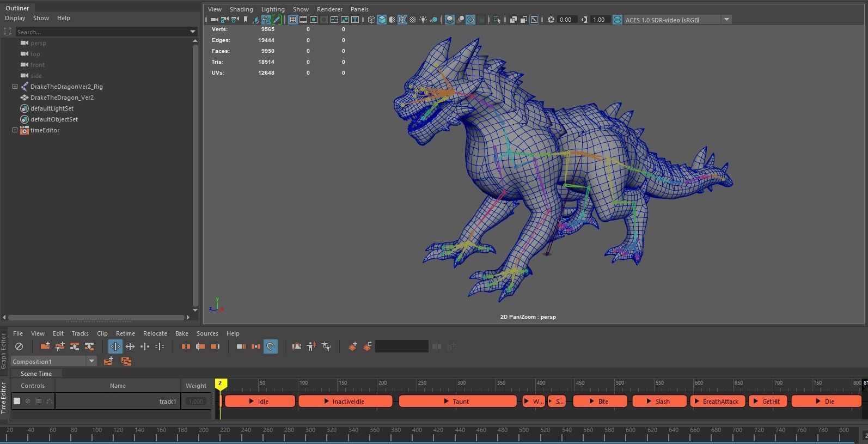This screenshot has width=868, height=444.
Task: Click the track1 weight value field
Action: (x=195, y=402)
